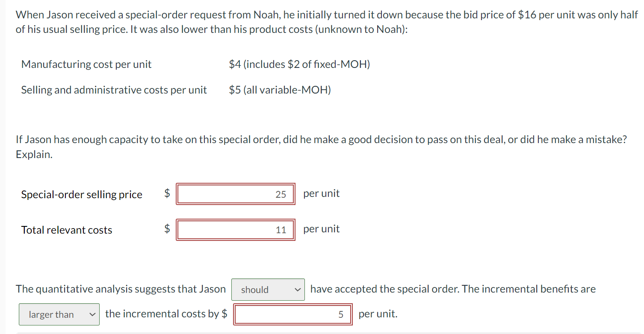Click the Total relevant costs label
Viewport: 644px width, 334px height.
(x=66, y=230)
